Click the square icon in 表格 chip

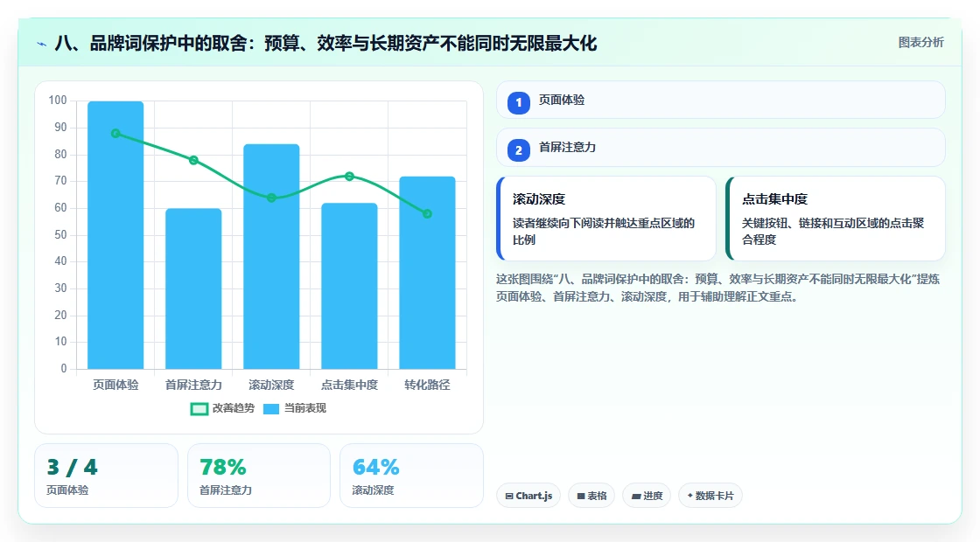coord(581,497)
